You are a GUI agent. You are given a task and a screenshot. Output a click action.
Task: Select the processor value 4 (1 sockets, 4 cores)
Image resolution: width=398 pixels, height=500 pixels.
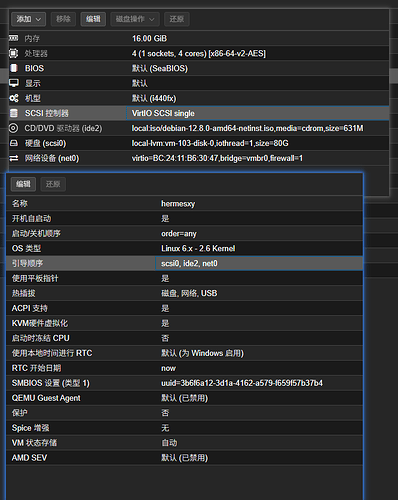pyautogui.click(x=199, y=53)
